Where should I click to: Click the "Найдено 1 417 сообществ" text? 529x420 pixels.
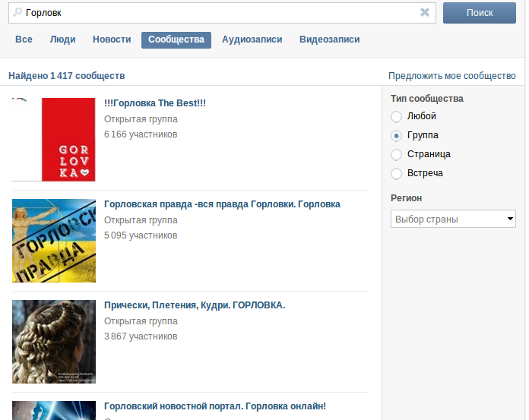(66, 76)
